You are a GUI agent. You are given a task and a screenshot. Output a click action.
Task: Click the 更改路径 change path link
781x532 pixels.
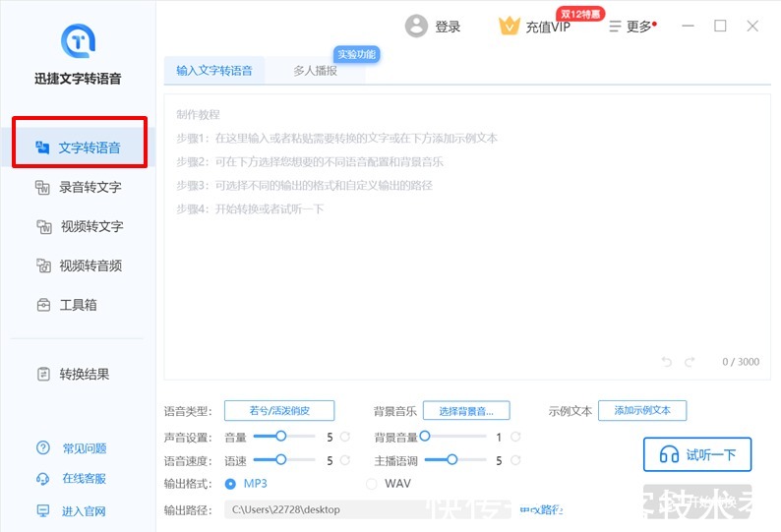[x=541, y=509]
